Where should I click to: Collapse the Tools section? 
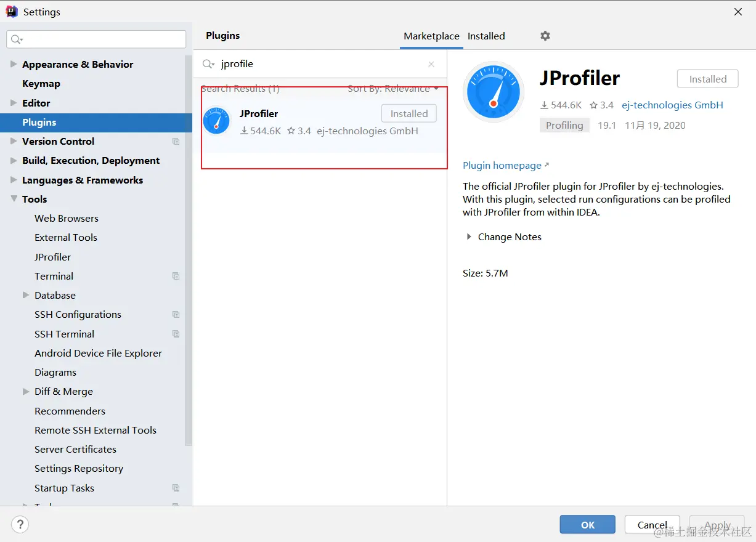click(x=14, y=199)
